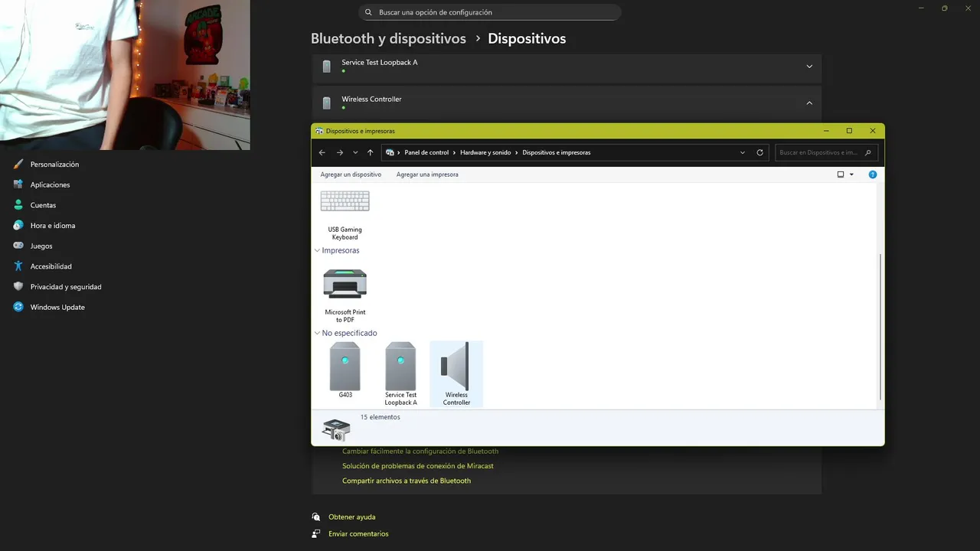Click the Obtener ayuda icon
Image resolution: width=980 pixels, height=551 pixels.
(x=316, y=517)
